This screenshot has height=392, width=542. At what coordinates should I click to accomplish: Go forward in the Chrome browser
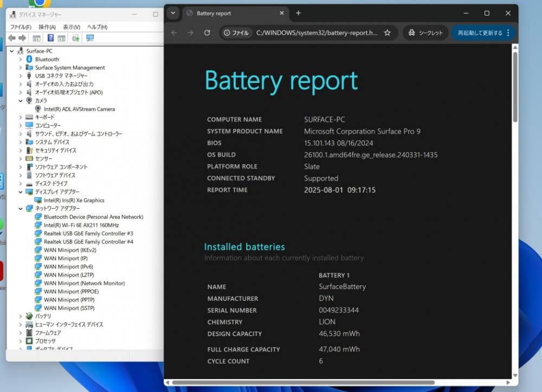point(190,33)
